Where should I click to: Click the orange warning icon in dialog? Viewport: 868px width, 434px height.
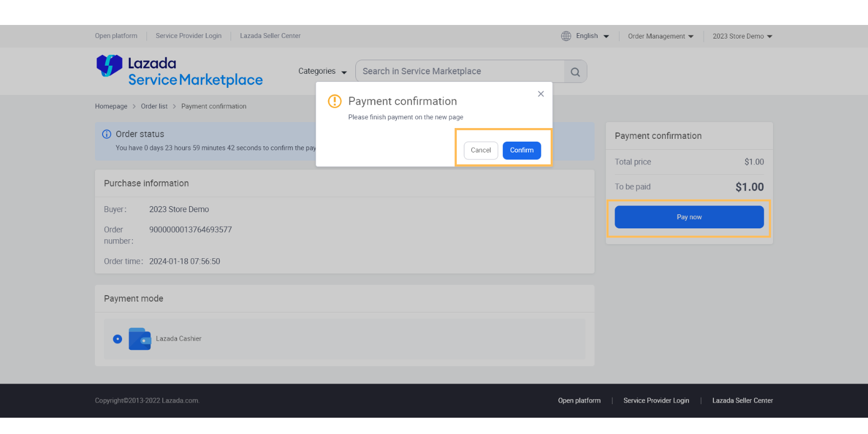pos(335,101)
